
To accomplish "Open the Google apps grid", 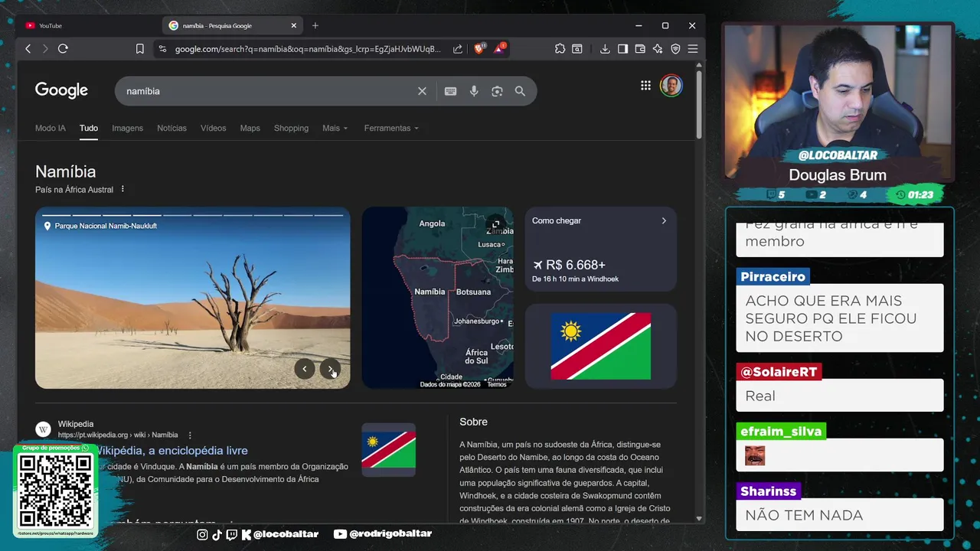I will (645, 86).
